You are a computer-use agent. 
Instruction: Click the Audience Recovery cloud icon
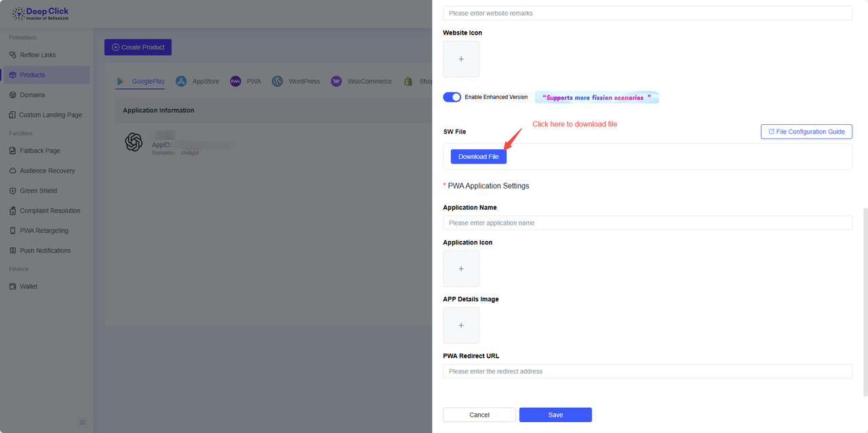[13, 171]
